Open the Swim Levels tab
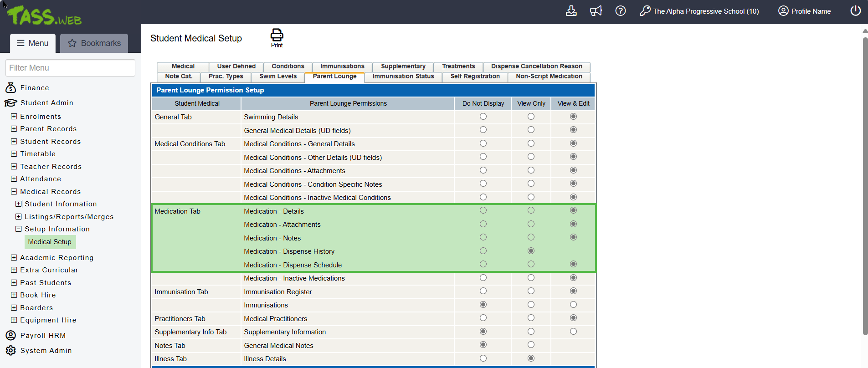 (278, 77)
